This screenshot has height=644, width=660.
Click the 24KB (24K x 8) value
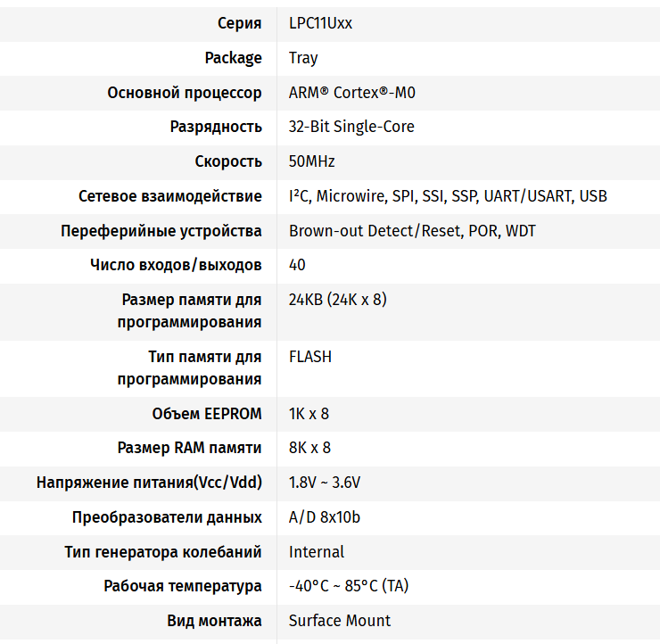[x=337, y=300]
